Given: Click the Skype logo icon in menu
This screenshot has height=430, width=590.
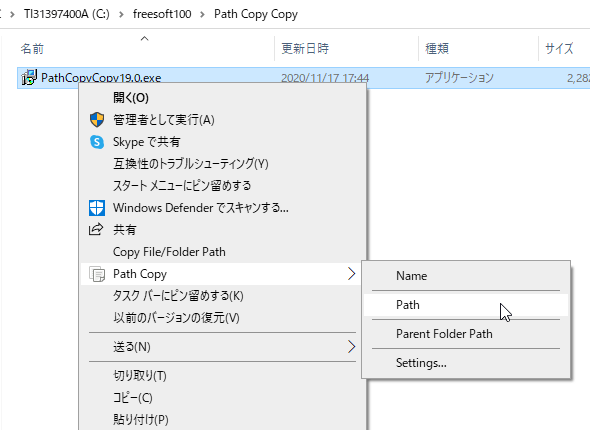Looking at the screenshot, I should click(x=97, y=142).
